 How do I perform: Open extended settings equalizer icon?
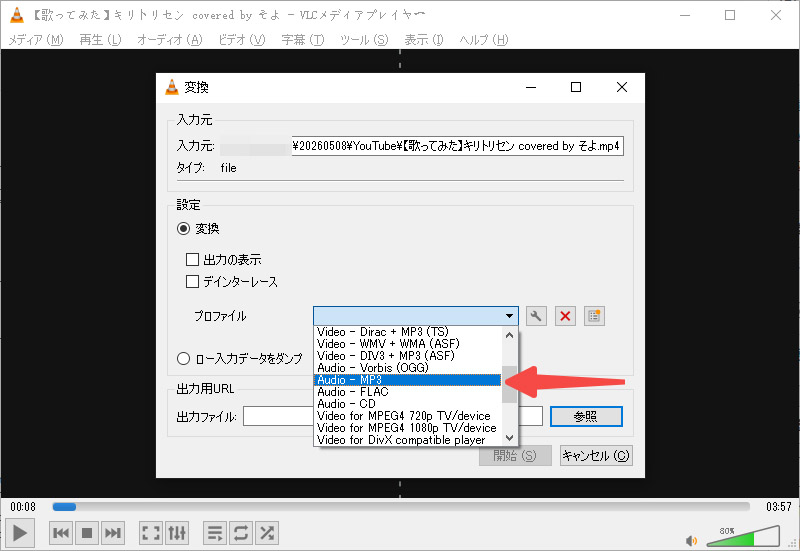point(177,533)
